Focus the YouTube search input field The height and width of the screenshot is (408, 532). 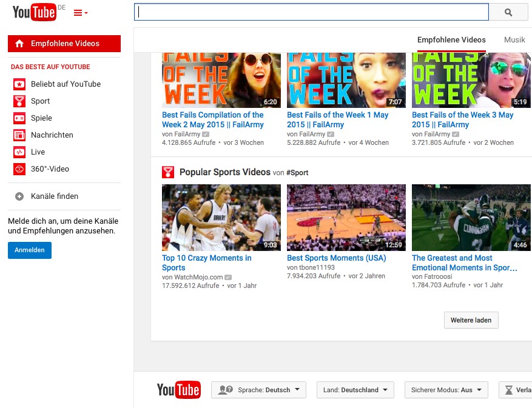coord(311,12)
